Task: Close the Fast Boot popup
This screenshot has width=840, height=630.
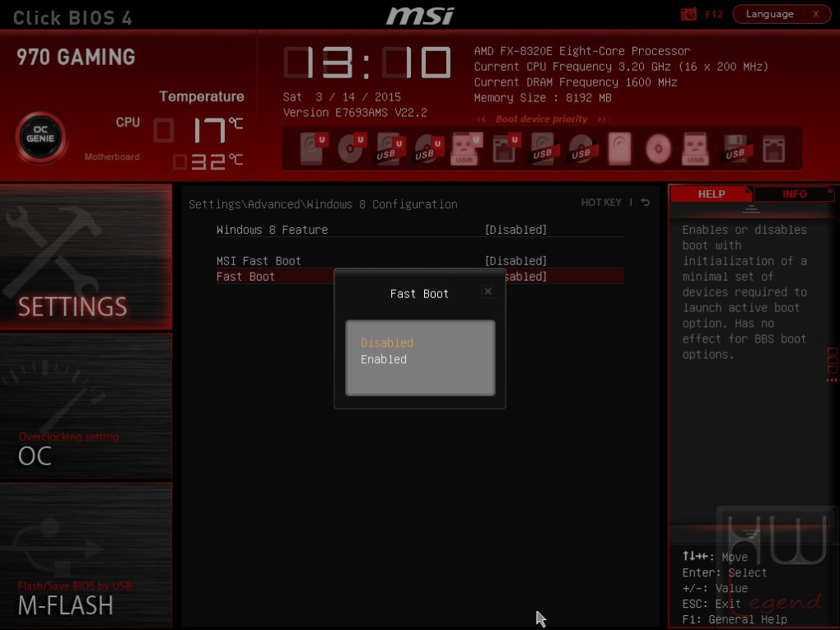Action: tap(488, 292)
